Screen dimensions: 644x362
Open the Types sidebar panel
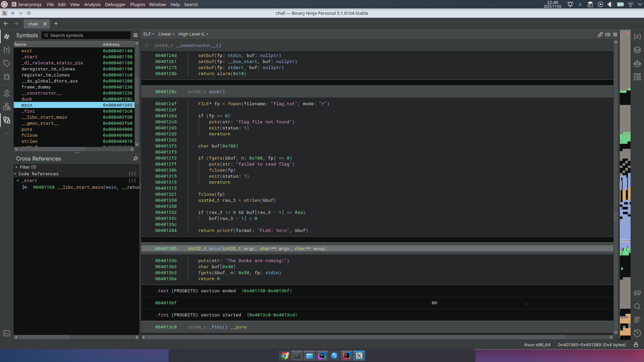[x=7, y=50]
